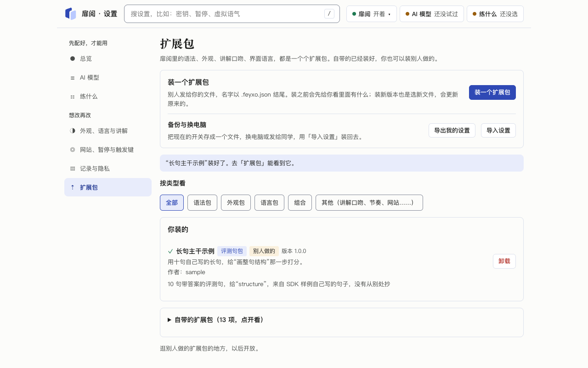Click the 网站、暂停与触发键 sidebar icon
Viewport: 588px width, 368px height.
pyautogui.click(x=73, y=149)
